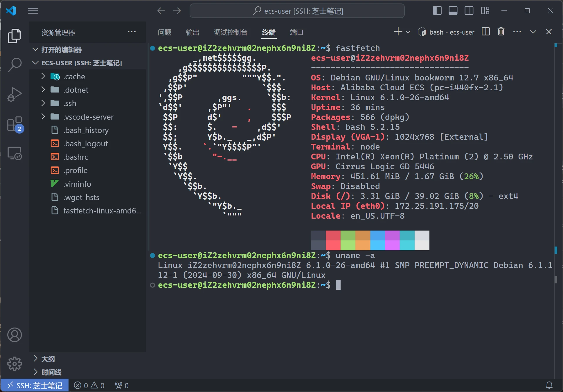Open the Search view in activity bar
The image size is (563, 392).
tap(15, 64)
